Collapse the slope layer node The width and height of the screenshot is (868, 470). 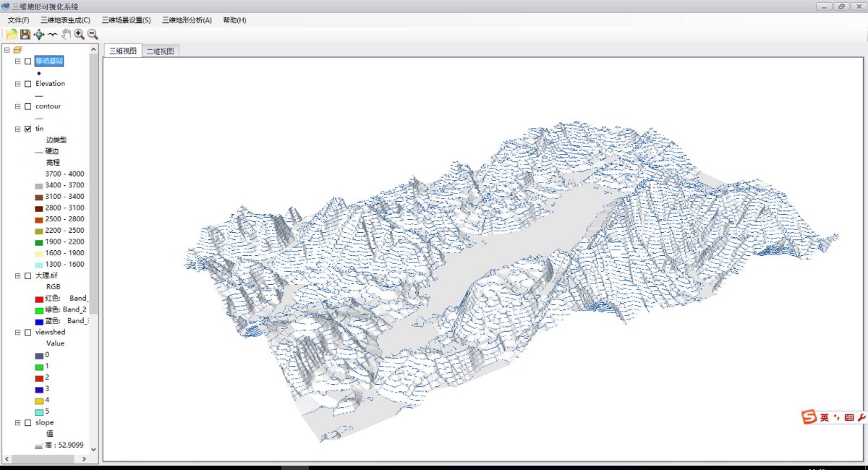point(18,423)
